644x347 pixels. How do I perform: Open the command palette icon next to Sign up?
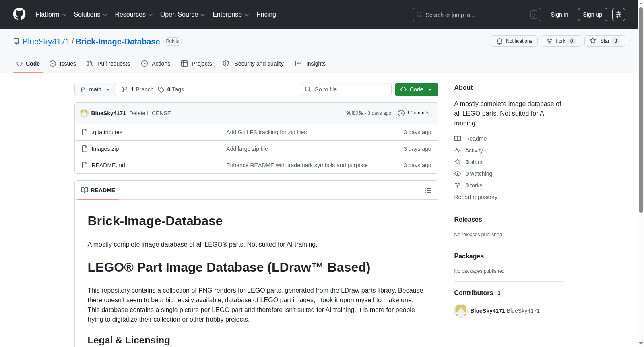pos(619,15)
